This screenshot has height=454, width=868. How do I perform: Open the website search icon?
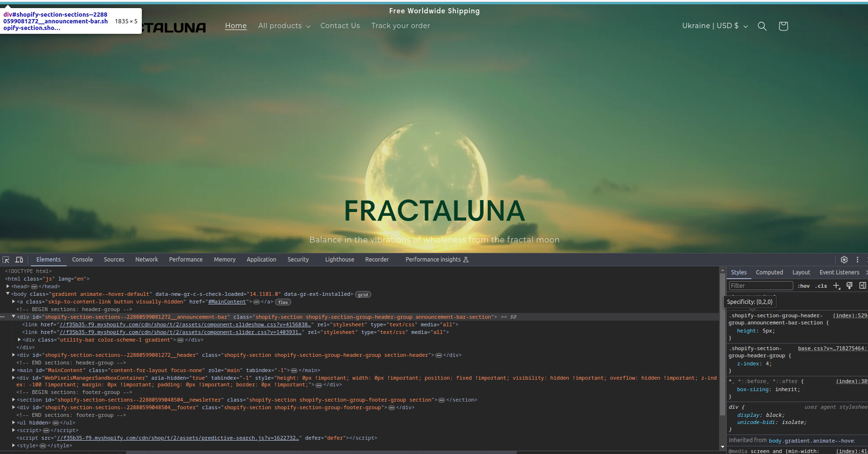pos(762,26)
